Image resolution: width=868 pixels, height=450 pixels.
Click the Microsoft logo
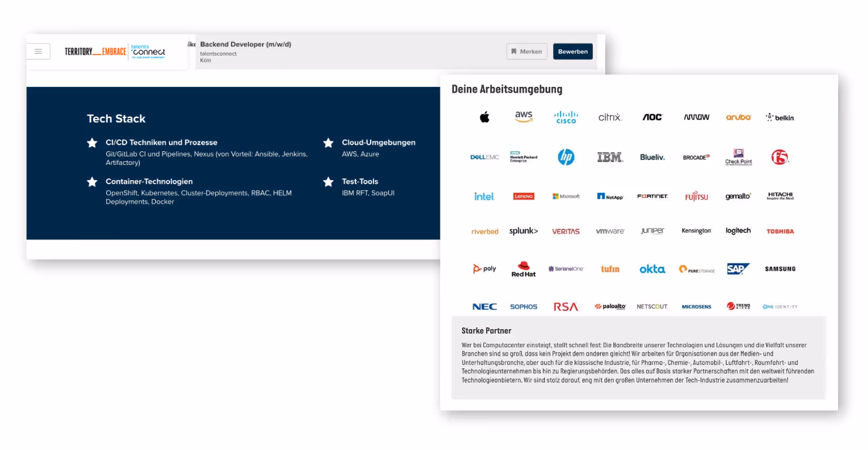(566, 197)
